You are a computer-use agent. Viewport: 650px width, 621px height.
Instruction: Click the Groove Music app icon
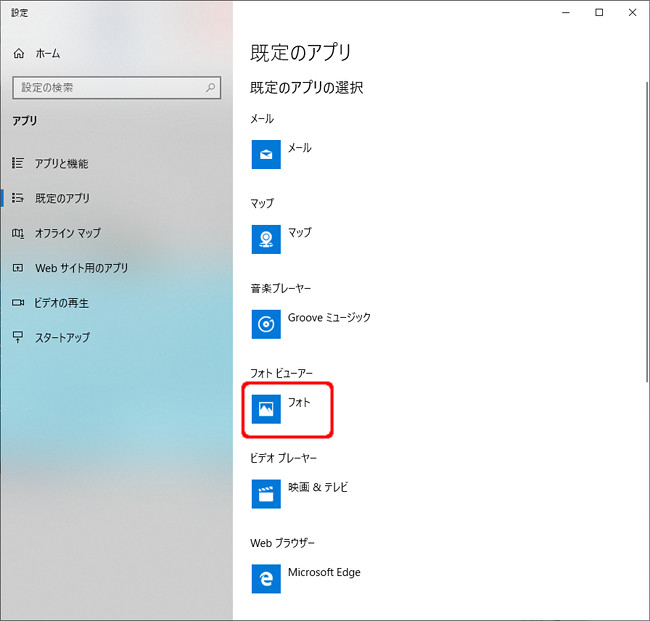coord(266,324)
